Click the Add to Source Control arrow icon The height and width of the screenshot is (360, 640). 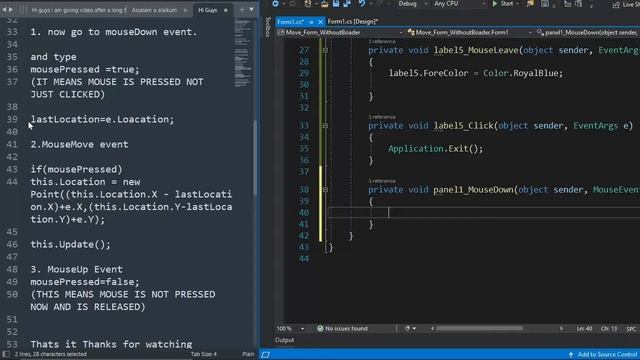pyautogui.click(x=571, y=355)
